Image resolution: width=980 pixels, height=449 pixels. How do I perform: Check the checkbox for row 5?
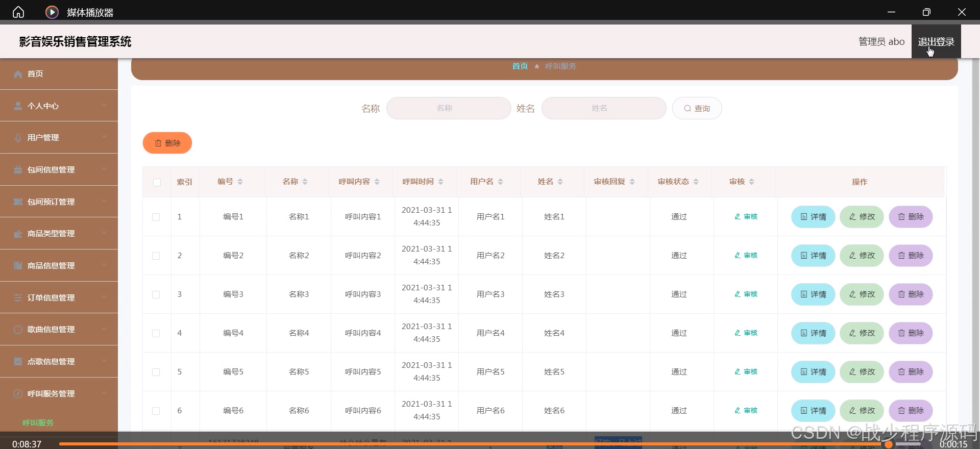coord(156,372)
